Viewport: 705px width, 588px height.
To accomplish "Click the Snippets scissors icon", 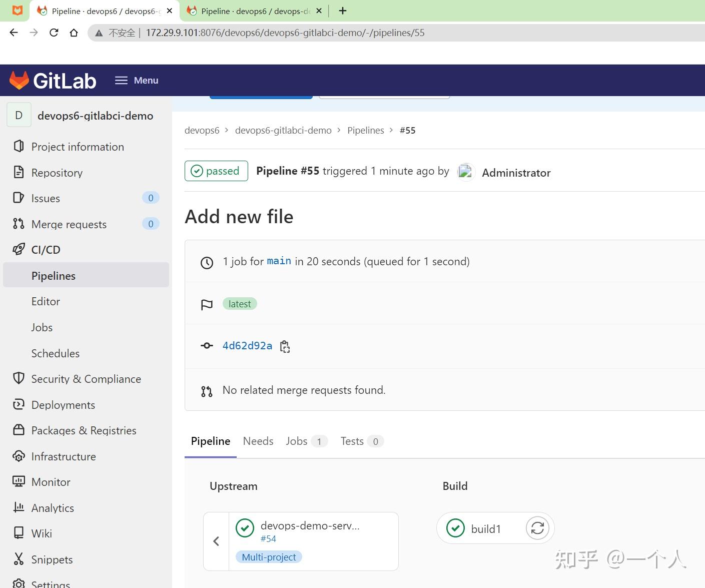I will click(19, 559).
